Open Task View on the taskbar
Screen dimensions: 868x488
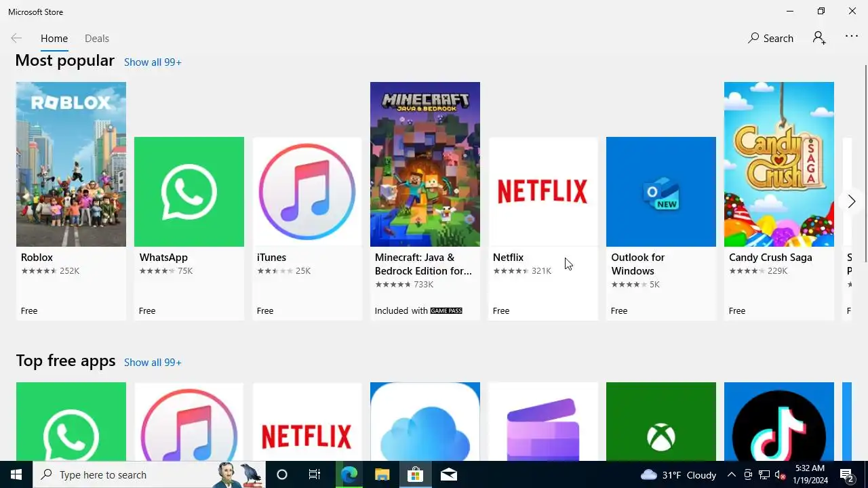(x=315, y=474)
